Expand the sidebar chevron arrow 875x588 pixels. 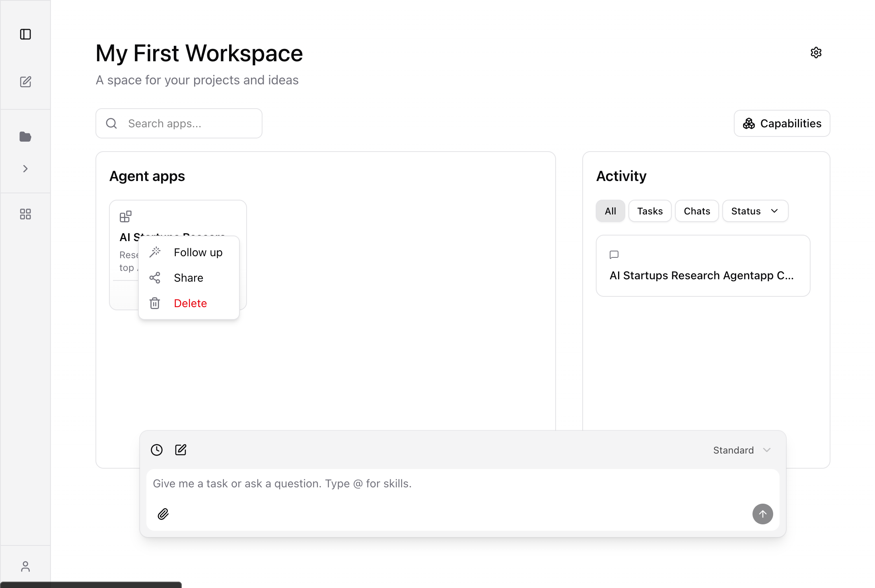[25, 169]
